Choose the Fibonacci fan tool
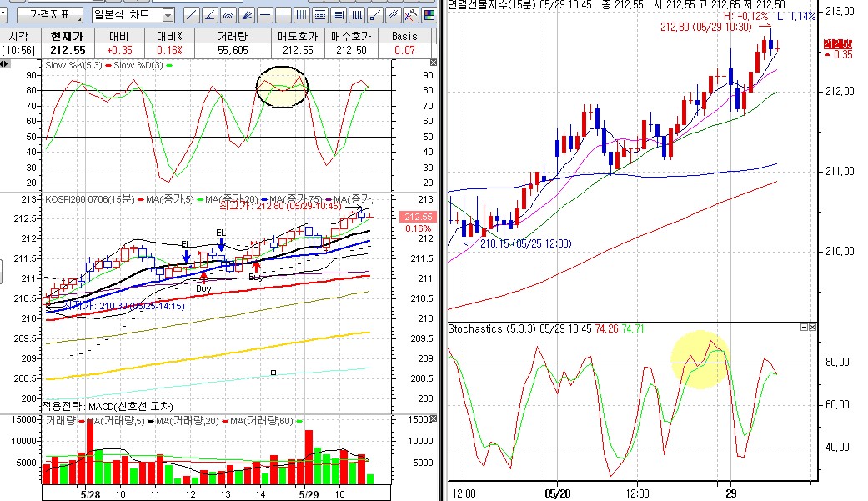868x501 pixels. point(246,15)
